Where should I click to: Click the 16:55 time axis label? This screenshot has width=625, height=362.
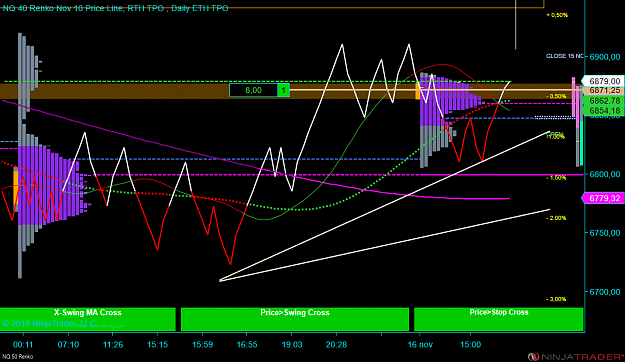point(247,344)
